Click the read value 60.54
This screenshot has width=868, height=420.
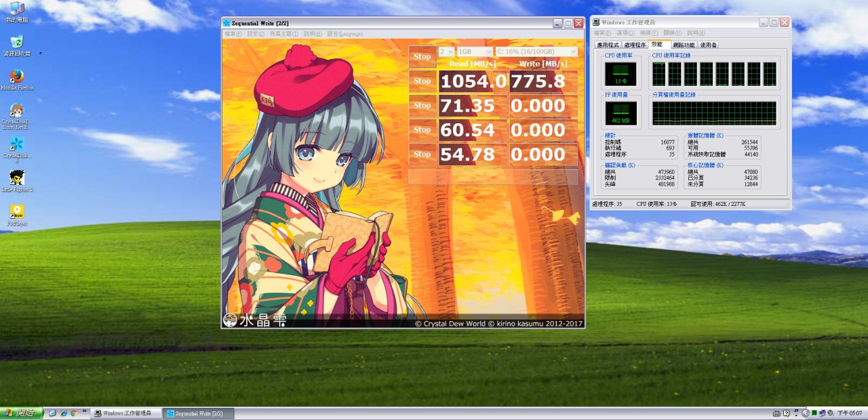[473, 130]
